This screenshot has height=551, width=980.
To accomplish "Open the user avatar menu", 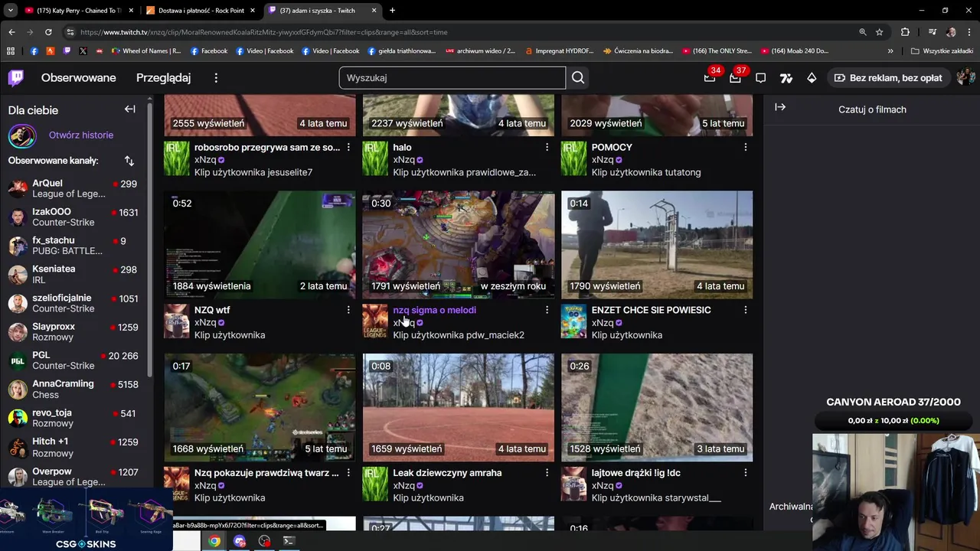I will [965, 77].
